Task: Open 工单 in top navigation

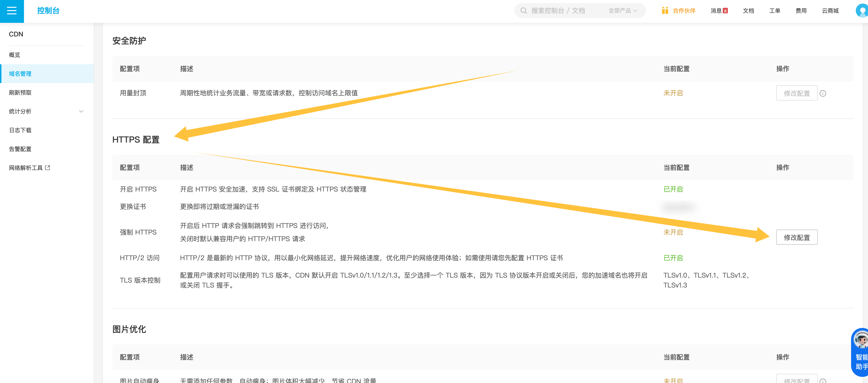Action: pyautogui.click(x=775, y=11)
